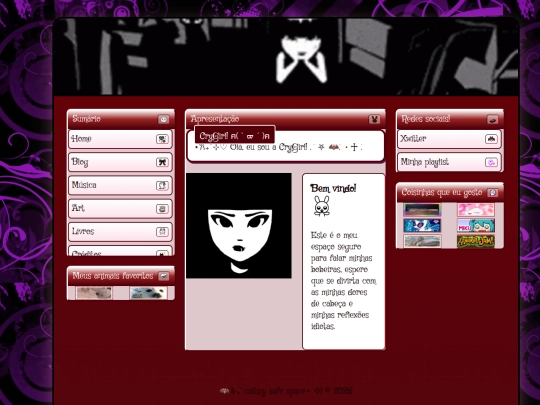Click the black and white girl portrait image

[x=239, y=226]
